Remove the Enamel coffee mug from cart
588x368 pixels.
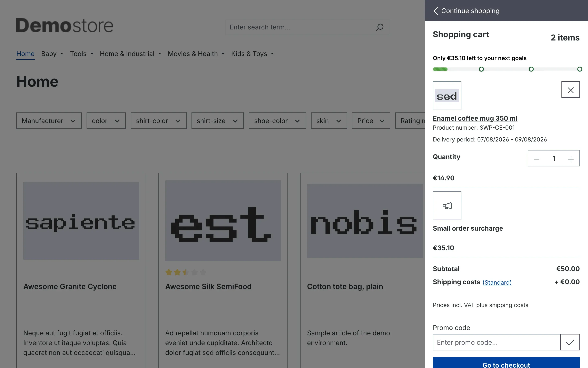coord(570,90)
